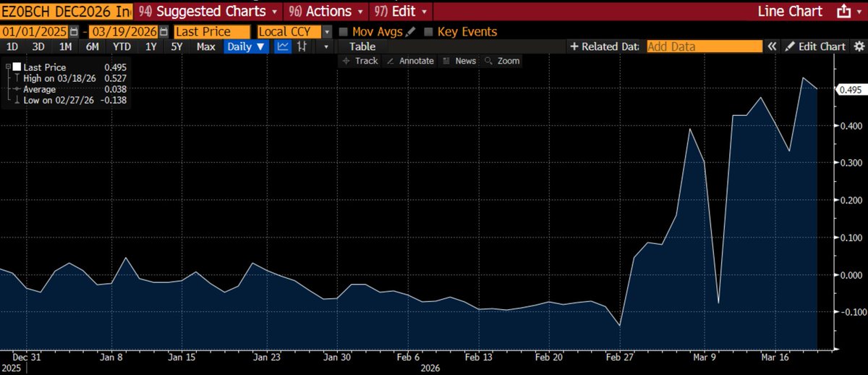
Task: Open the Suggested Charts dropdown
Action: (x=208, y=12)
